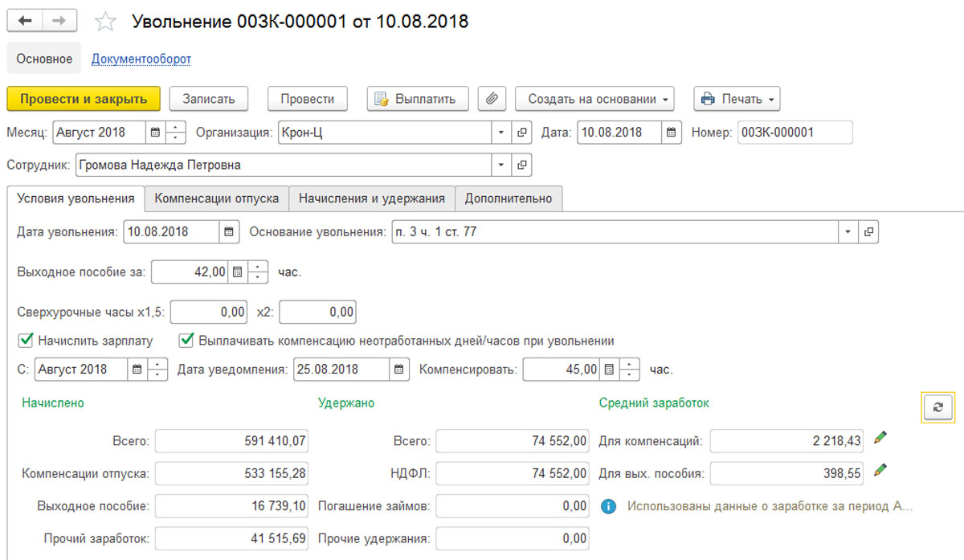Toggle Выплачивать компенсацию неотработанных дней checkbox
This screenshot has height=560, width=964.
[186, 341]
